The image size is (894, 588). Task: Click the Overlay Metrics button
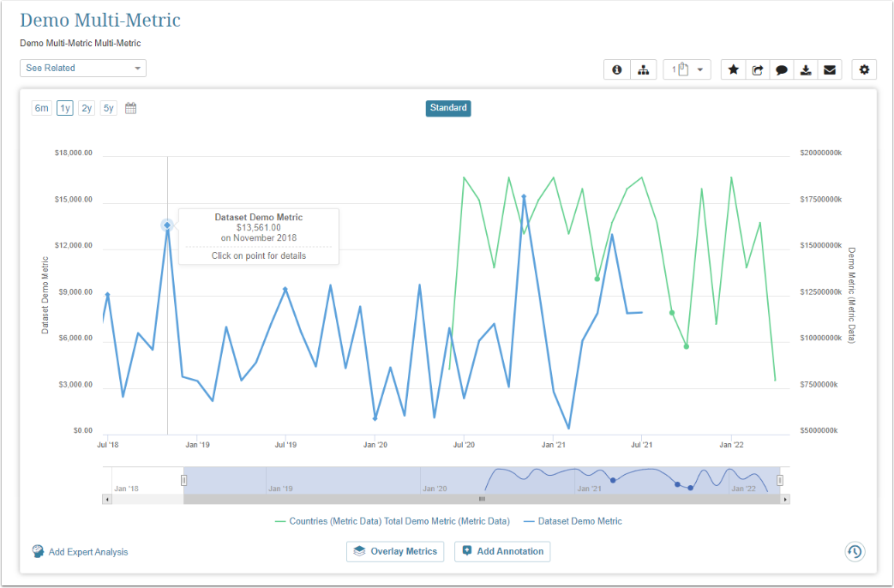[x=395, y=551]
